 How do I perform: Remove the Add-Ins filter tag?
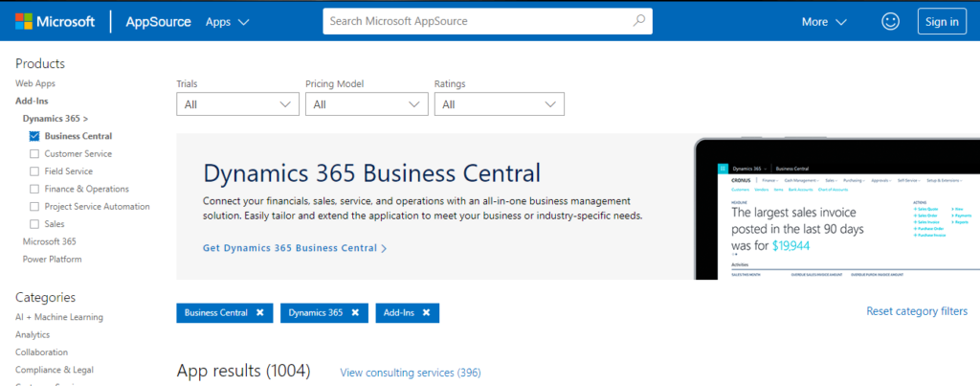click(x=426, y=312)
